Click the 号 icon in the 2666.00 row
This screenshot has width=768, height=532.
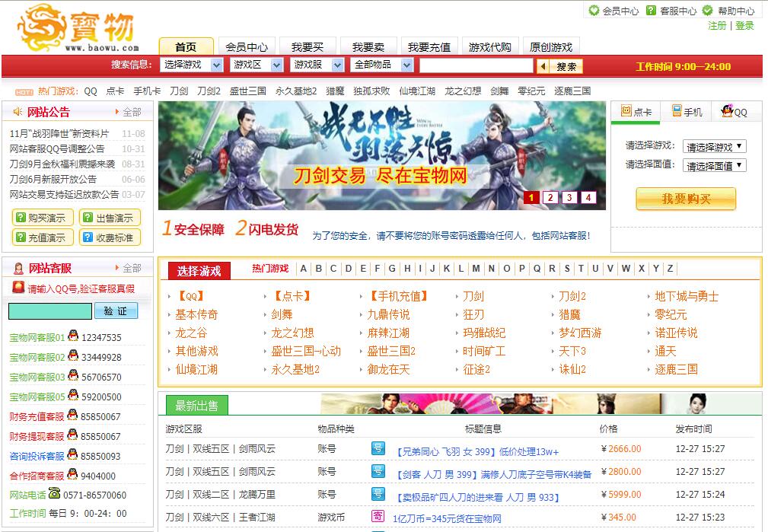378,448
